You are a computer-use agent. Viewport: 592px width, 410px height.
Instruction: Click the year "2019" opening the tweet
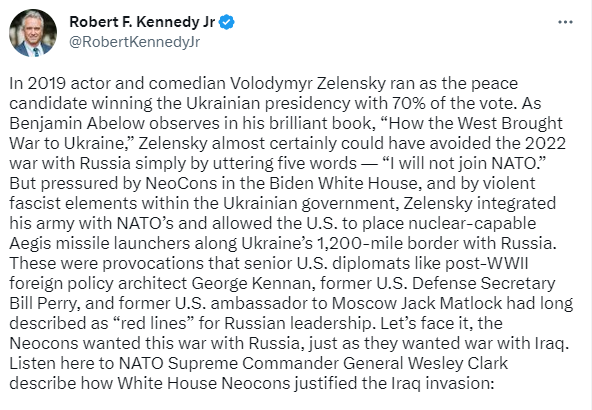tap(47, 83)
